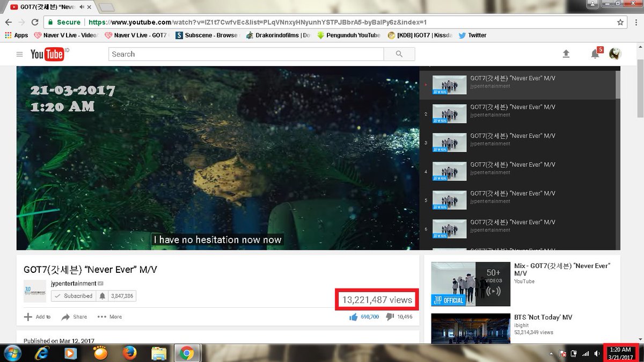644x362 pixels.
Task: Open the Mix - GOT7 Never Ever title
Action: coord(562,270)
